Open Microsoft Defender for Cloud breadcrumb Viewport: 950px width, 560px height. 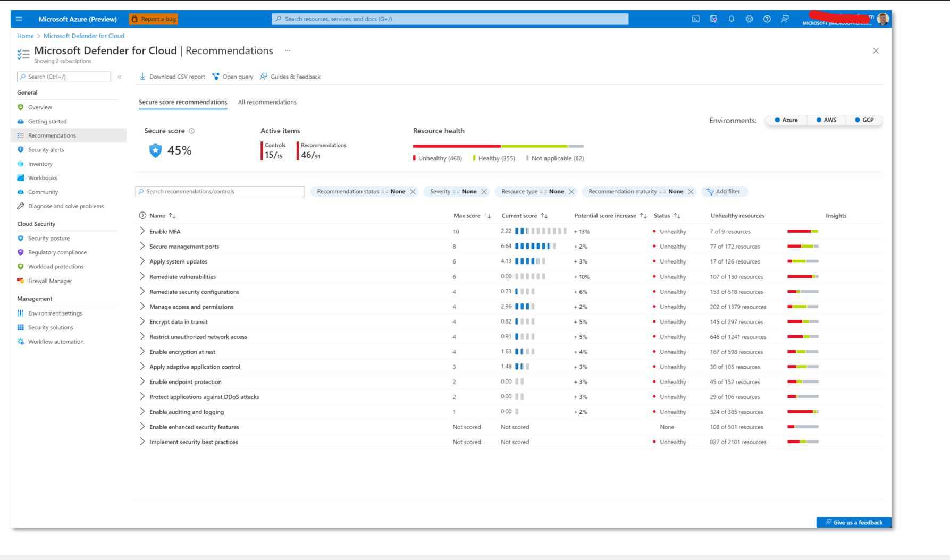(x=84, y=36)
